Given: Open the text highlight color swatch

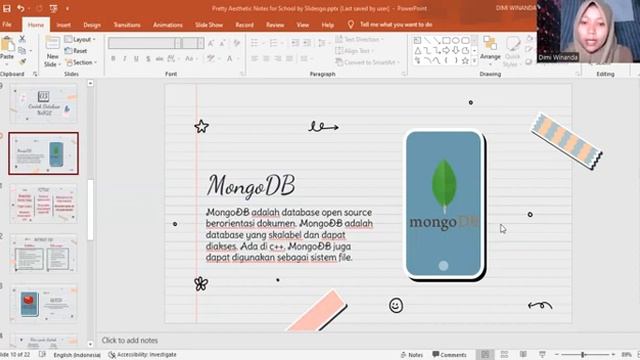Looking at the screenshot, I should coord(211,59).
